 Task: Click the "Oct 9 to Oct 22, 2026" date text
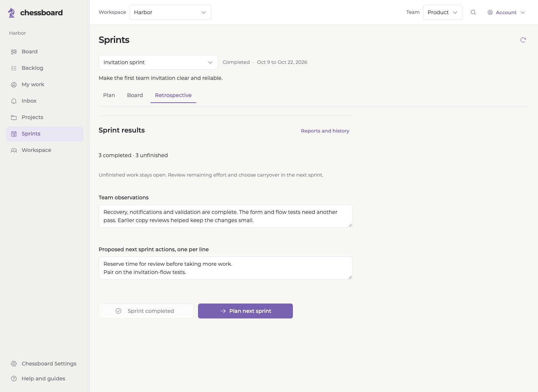(282, 62)
